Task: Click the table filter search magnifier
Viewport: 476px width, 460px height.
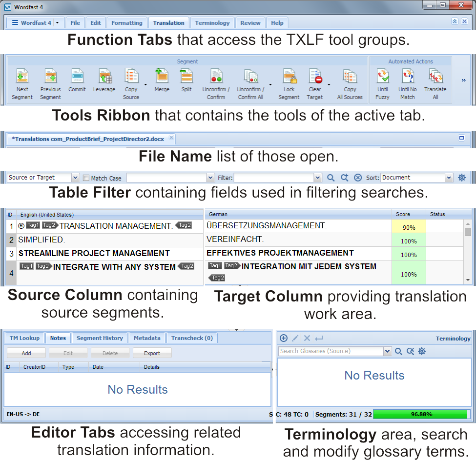Action: click(x=331, y=178)
